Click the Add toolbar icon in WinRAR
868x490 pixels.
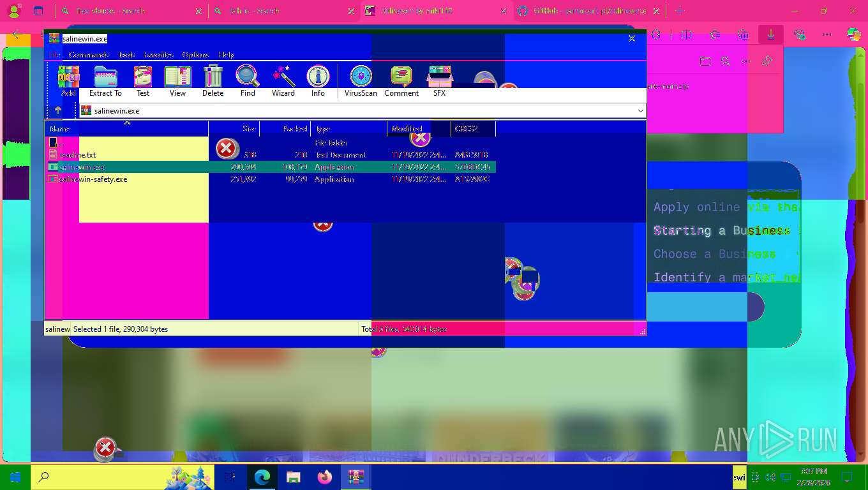(x=68, y=81)
